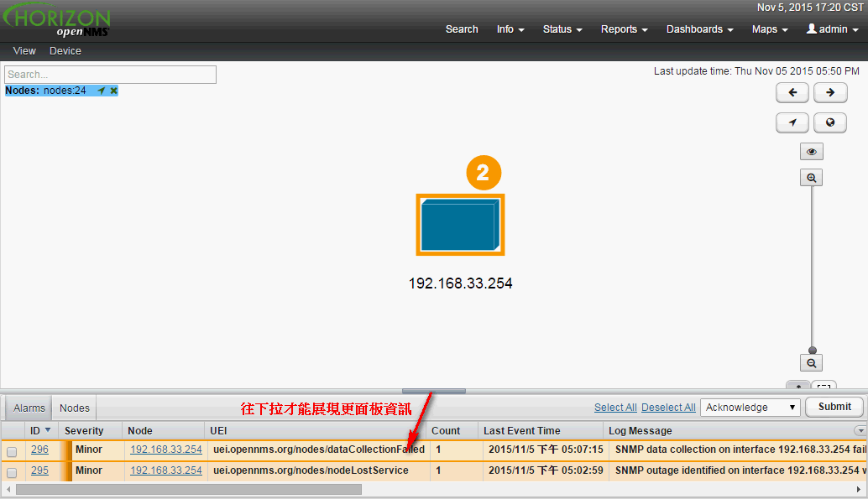
Task: Click the Deselect All link
Action: [668, 407]
